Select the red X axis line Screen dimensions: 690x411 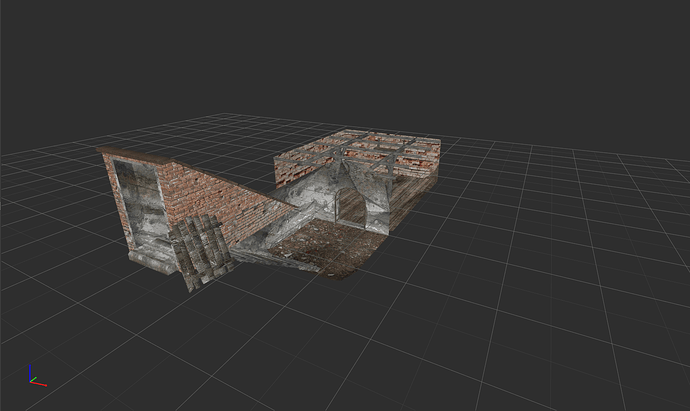(x=39, y=382)
